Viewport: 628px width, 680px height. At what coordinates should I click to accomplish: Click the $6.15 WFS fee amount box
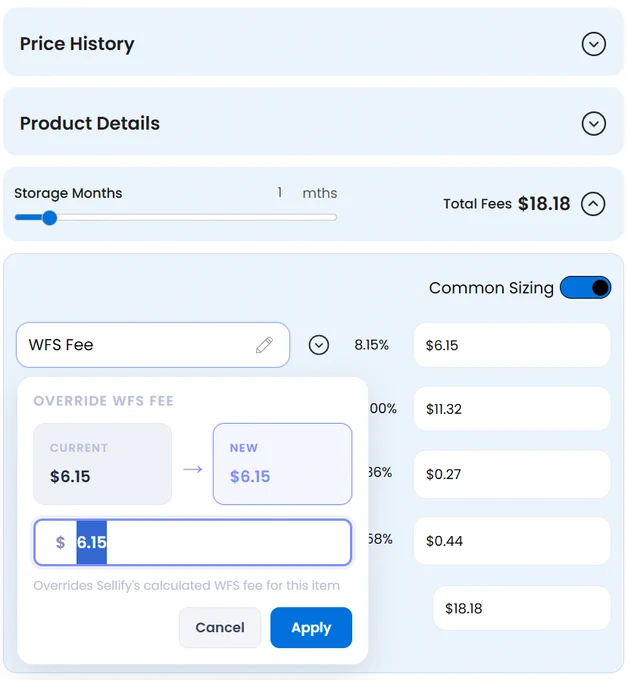pos(512,345)
